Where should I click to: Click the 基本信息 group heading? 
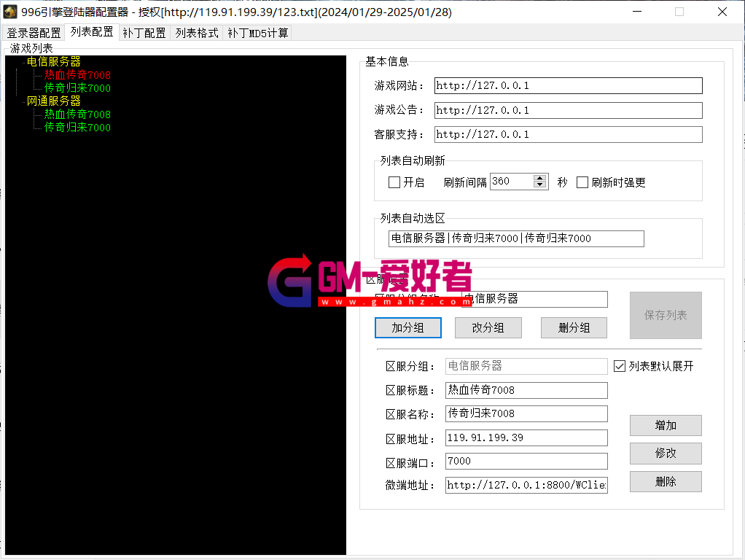387,62
